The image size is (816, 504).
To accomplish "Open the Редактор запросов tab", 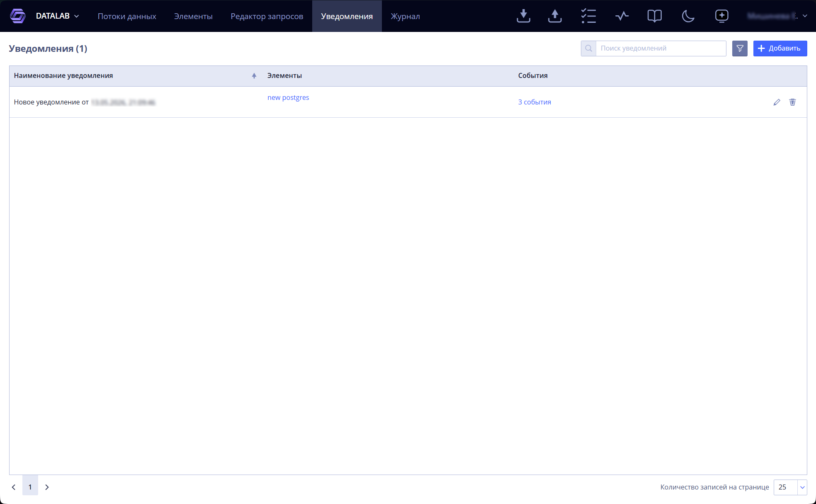I will [x=267, y=16].
